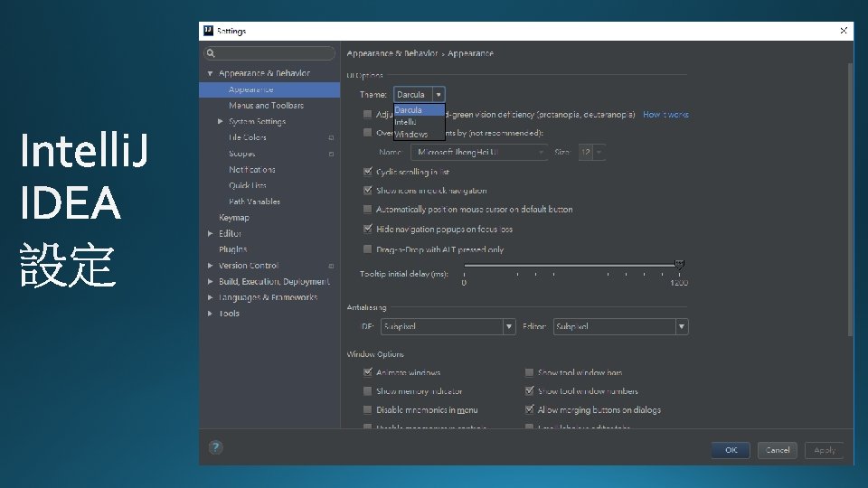868x488 pixels.
Task: Click the Cancel button
Action: (778, 450)
